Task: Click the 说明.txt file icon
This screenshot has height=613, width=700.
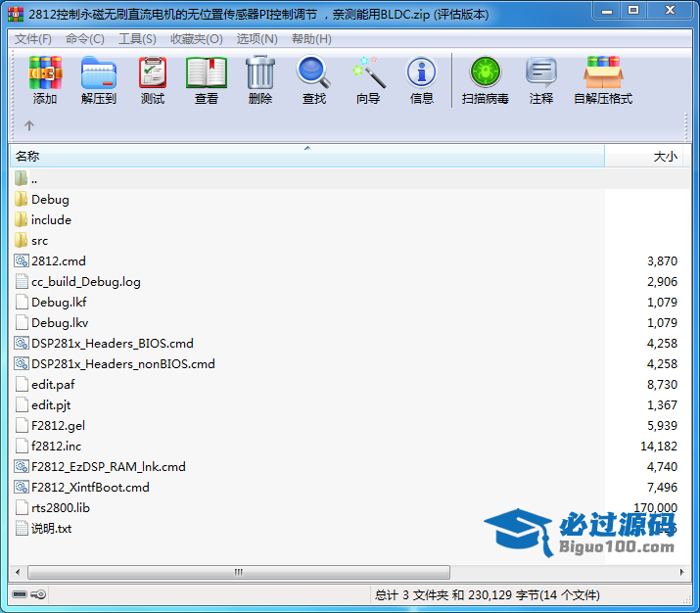Action: tap(22, 528)
